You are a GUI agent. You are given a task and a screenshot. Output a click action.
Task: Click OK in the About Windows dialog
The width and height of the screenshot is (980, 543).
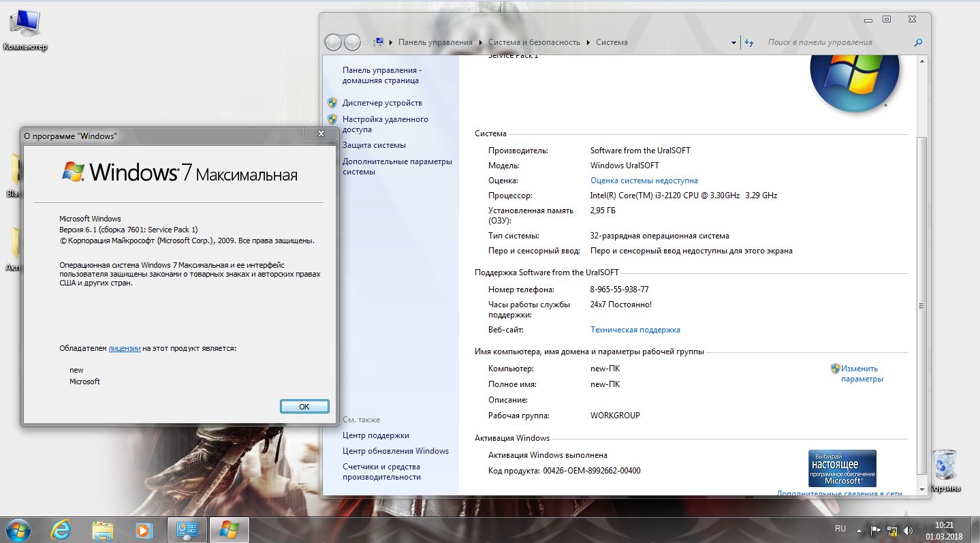click(304, 406)
